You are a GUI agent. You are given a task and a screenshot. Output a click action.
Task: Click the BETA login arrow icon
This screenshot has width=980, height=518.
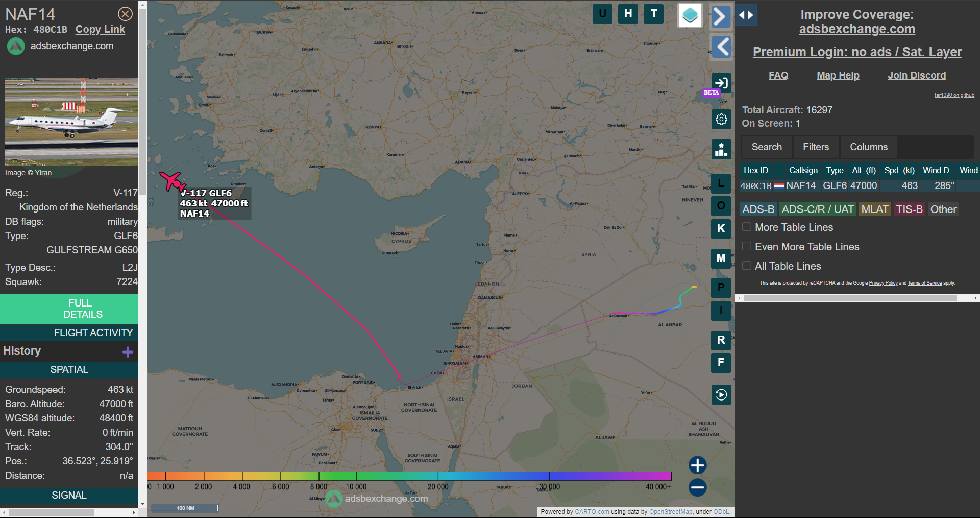pyautogui.click(x=721, y=83)
